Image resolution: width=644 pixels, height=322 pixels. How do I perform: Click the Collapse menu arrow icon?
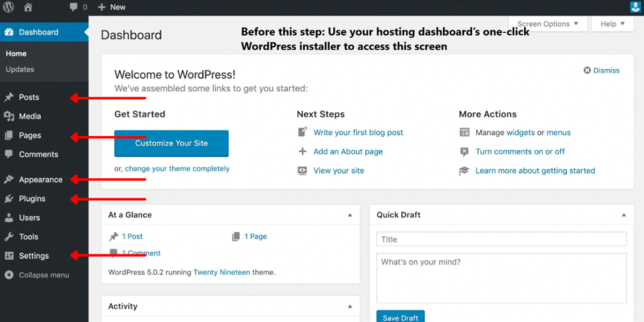click(9, 275)
